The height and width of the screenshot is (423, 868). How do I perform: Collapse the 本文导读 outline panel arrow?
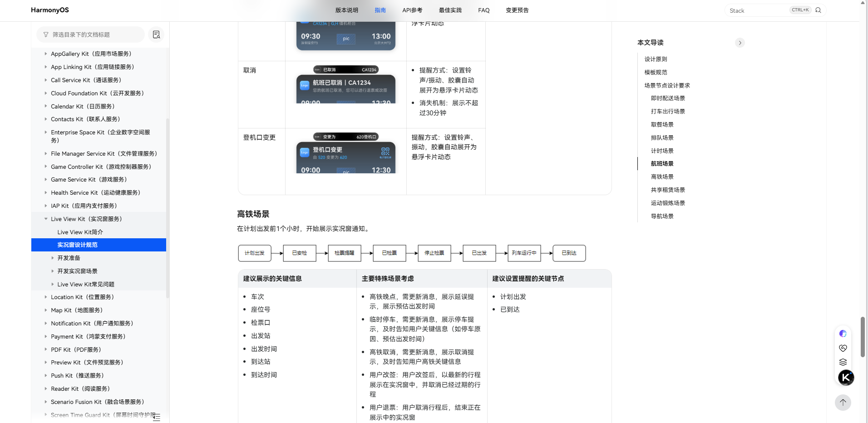pos(740,43)
